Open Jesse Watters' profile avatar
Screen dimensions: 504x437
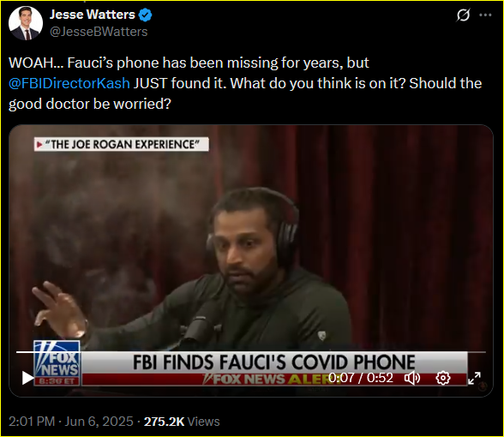pyautogui.click(x=26, y=23)
